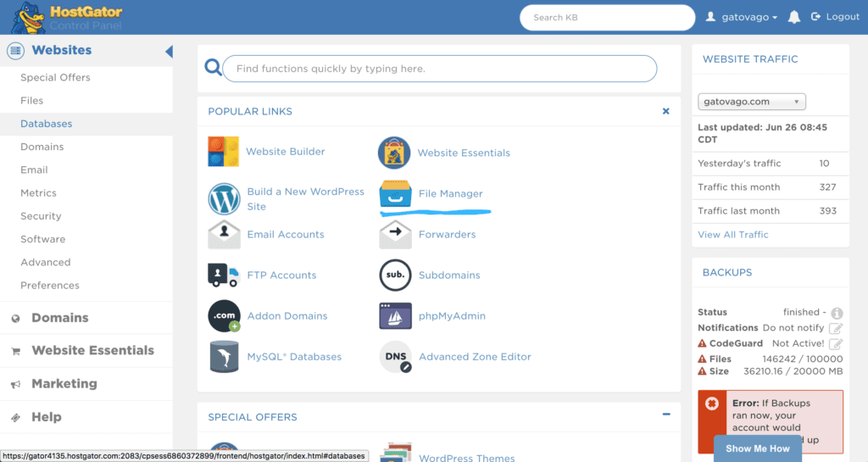
Task: Click the Email Accounts envelope icon
Action: coord(224,234)
